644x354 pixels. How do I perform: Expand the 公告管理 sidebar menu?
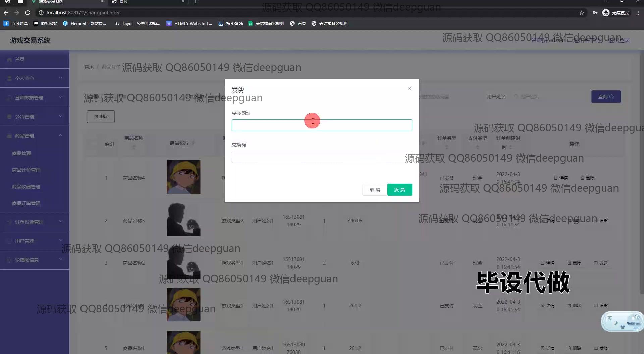tap(35, 116)
